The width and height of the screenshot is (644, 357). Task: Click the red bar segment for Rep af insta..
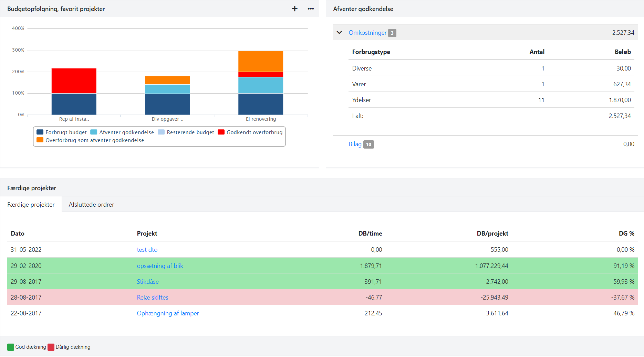(74, 81)
